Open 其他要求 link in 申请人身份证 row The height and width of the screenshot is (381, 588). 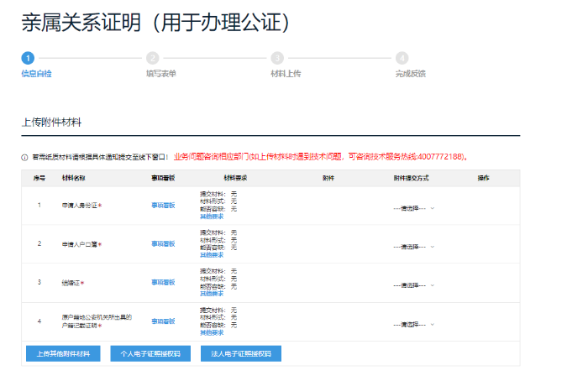[x=213, y=217]
